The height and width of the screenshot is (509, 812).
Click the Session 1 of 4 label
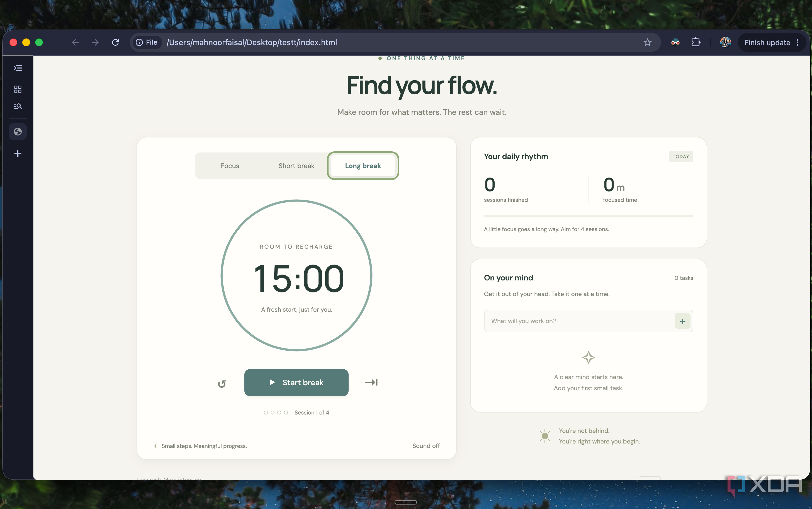[312, 412]
